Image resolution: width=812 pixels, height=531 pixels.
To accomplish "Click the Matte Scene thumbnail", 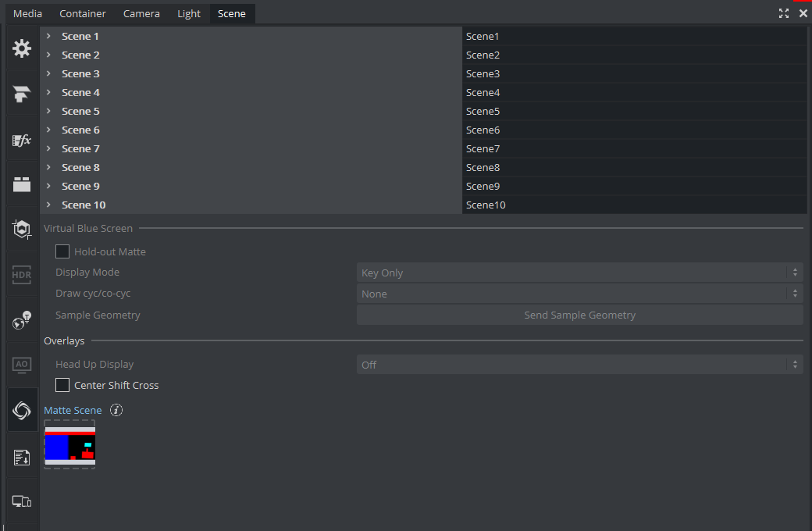I will point(69,447).
